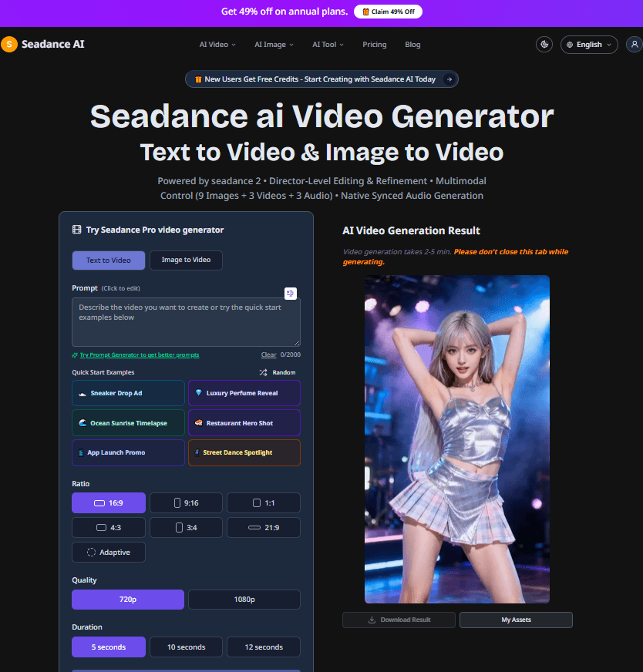The height and width of the screenshot is (672, 643).
Task: Select the 4:3 aspect ratio
Action: [x=109, y=528]
